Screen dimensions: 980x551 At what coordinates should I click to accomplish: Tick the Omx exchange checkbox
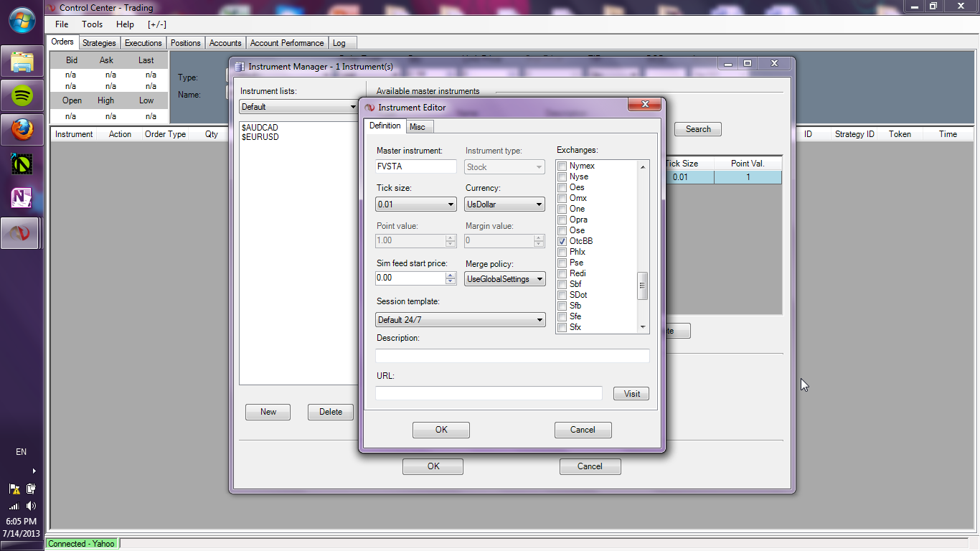click(562, 198)
